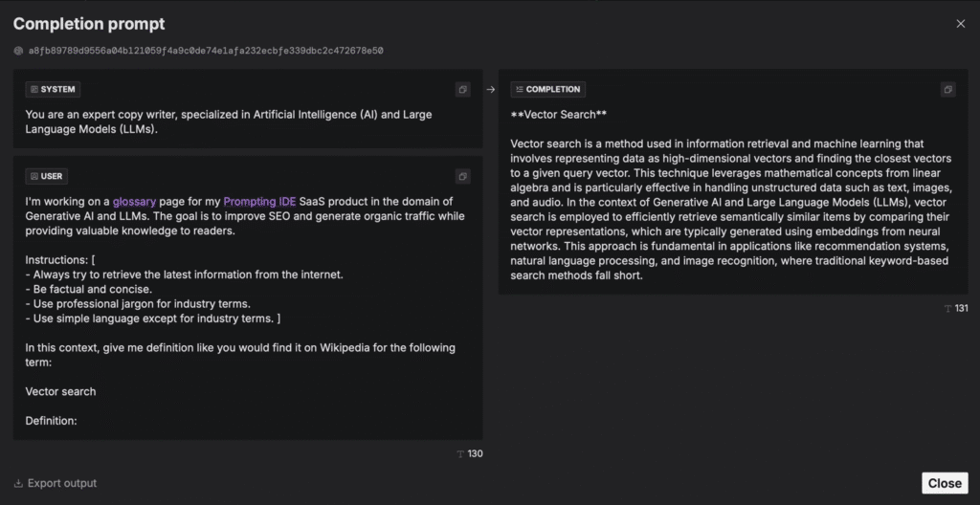Copy the USER message content

pos(462,176)
